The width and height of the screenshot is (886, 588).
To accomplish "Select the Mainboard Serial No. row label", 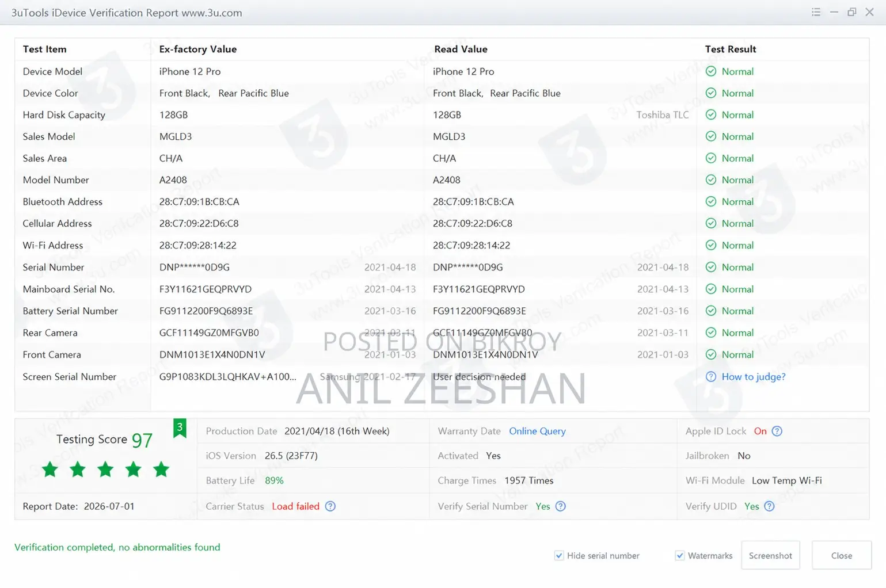I will (69, 289).
